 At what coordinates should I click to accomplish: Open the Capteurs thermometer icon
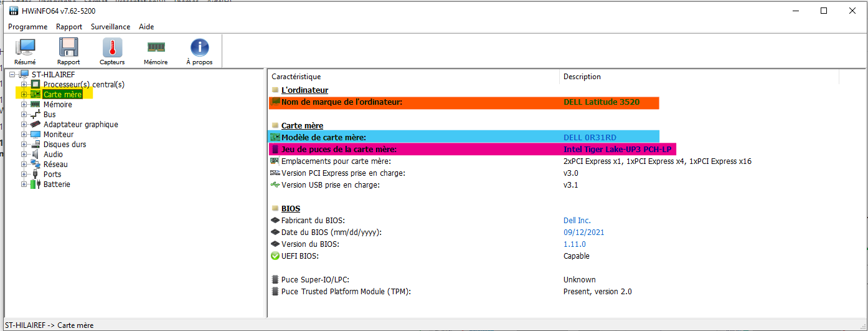112,47
